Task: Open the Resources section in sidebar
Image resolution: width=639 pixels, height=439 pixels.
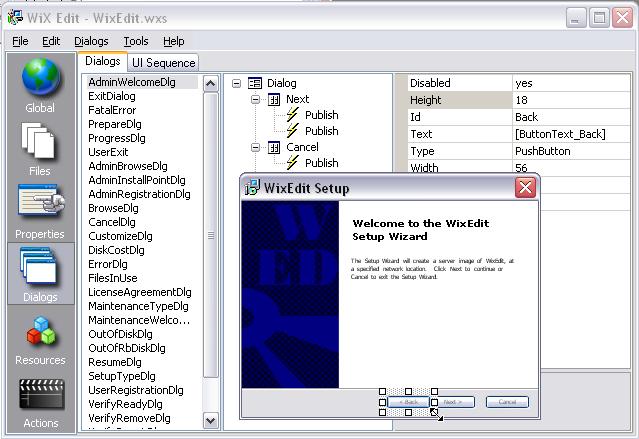Action: 40,341
